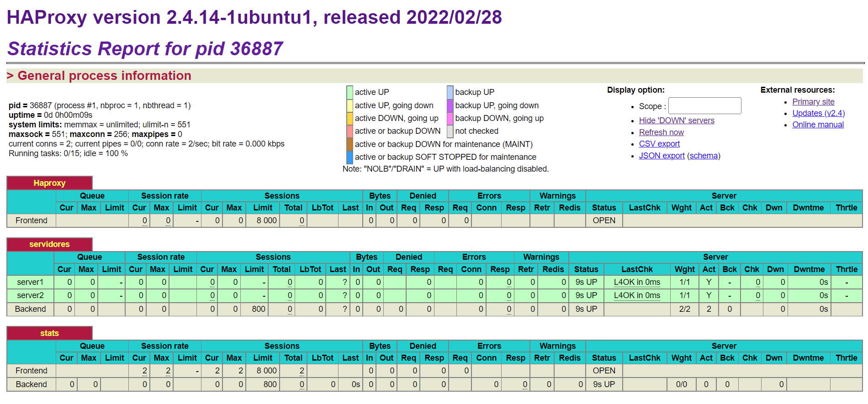Click the stats proxy title

(x=49, y=333)
